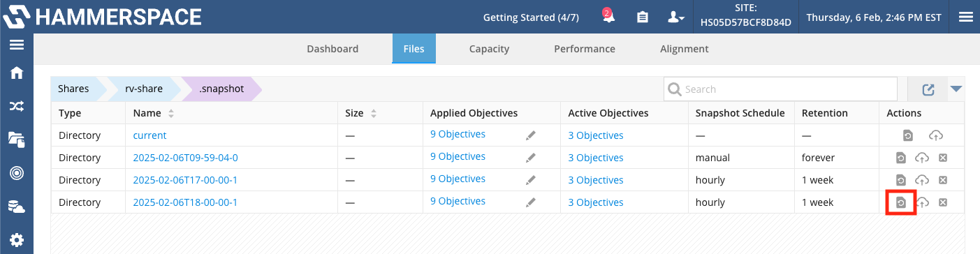Open directory 2025-02-06T09-59-04-0
Screen dimensions: 980x254
pyautogui.click(x=185, y=158)
